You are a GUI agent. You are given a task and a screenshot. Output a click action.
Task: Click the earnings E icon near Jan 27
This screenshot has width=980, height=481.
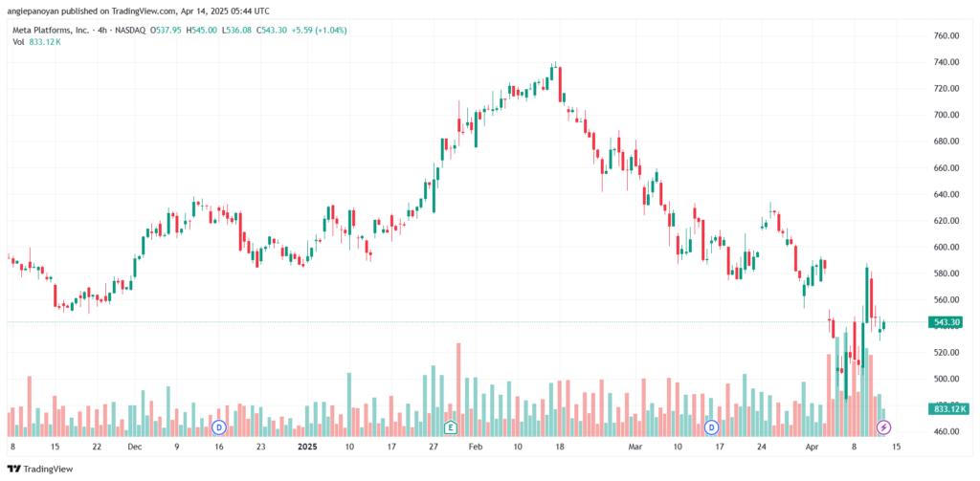450,427
